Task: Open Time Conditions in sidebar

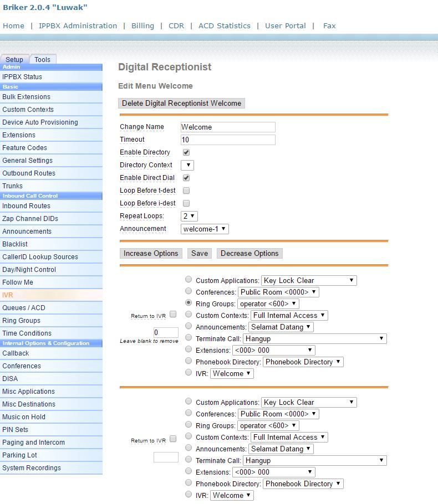Action: point(51,333)
